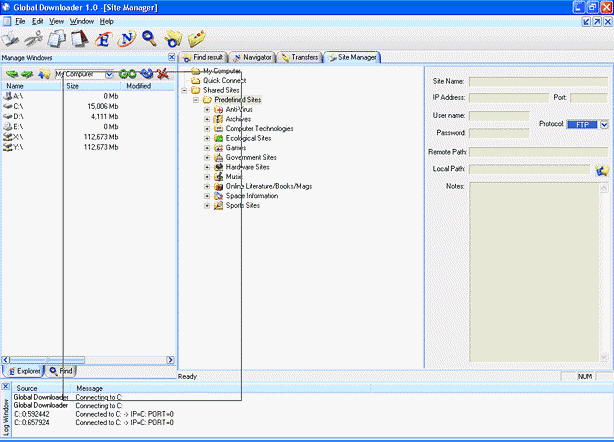Expand the Government Sites tree node
Viewport: 614px width, 442px height.
tap(207, 157)
